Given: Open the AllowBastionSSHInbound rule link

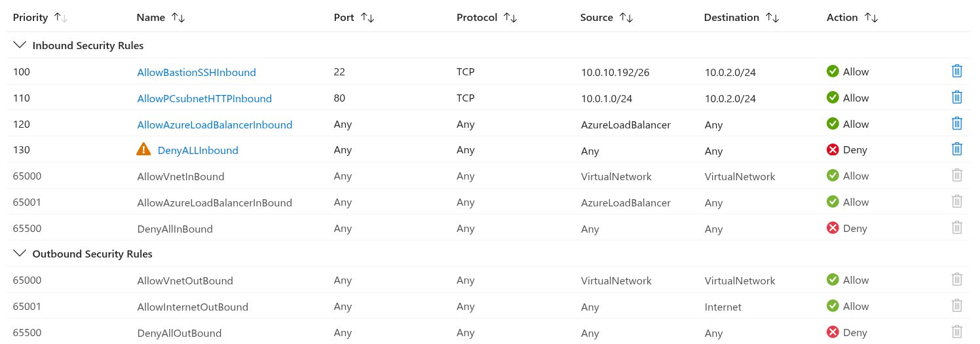Looking at the screenshot, I should point(197,72).
